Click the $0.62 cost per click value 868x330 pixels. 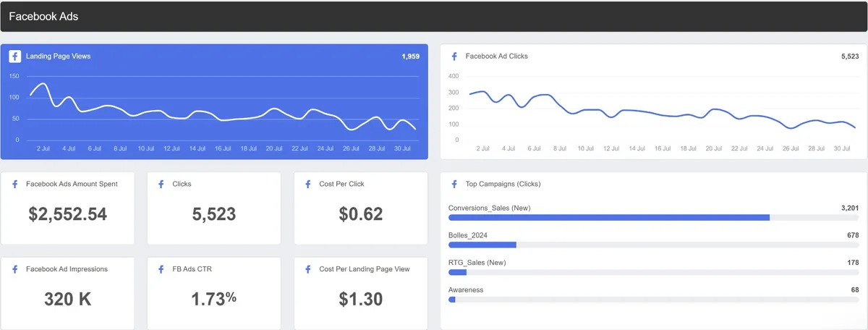(x=360, y=214)
